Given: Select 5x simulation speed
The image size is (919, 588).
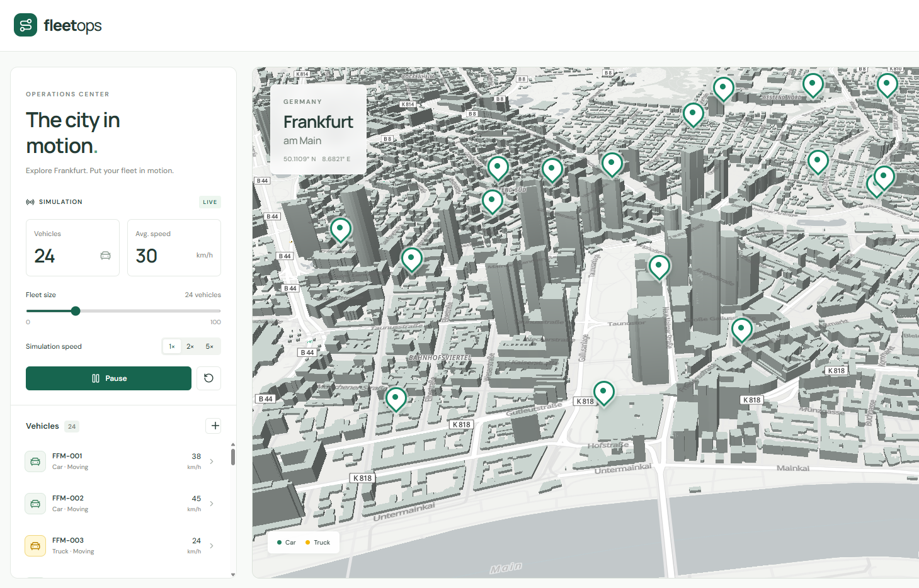Looking at the screenshot, I should (210, 346).
